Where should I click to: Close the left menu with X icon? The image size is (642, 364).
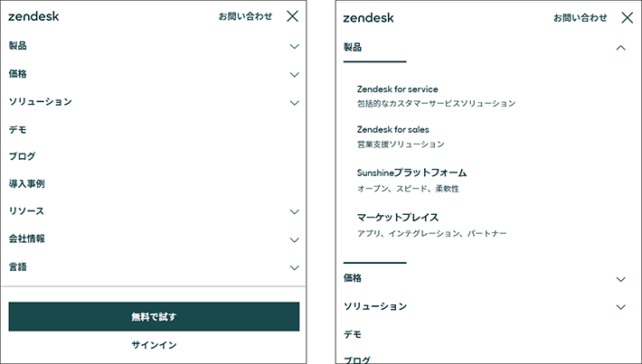[x=292, y=16]
